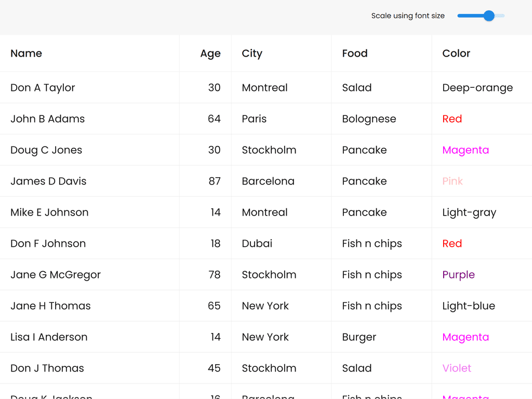532x399 pixels.
Task: Click the Color column header
Action: tap(456, 54)
